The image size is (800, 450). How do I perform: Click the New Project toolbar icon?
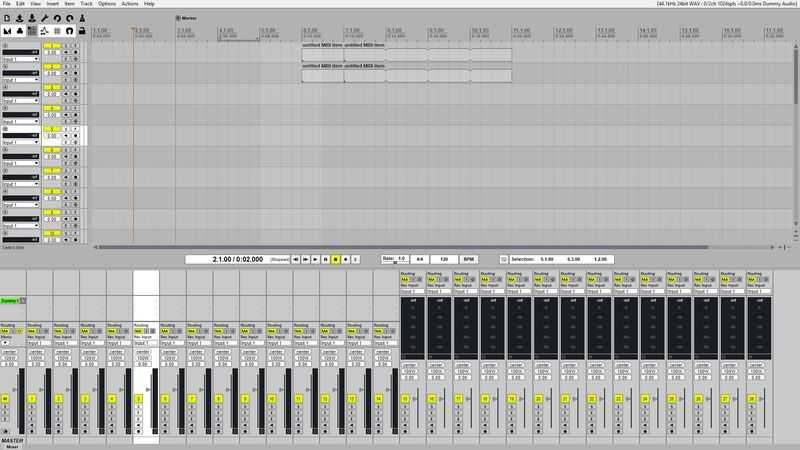[x=7, y=18]
